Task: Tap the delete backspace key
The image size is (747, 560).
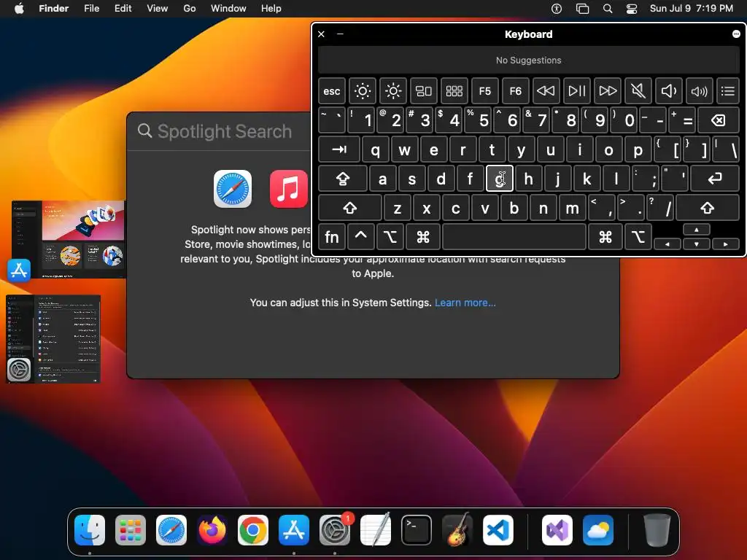Action: [x=719, y=120]
